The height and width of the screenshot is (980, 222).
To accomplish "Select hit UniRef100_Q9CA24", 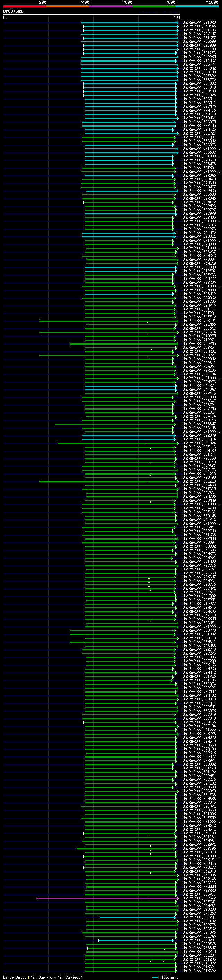I will pos(199,443).
